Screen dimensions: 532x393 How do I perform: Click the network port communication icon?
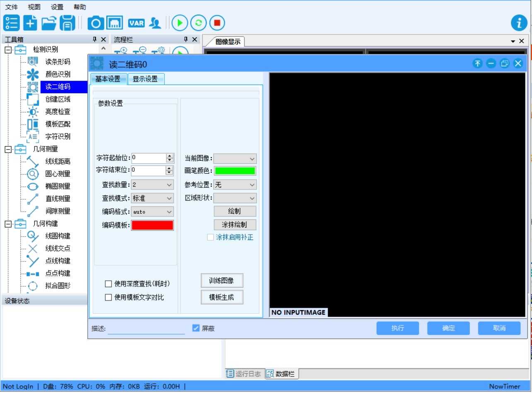click(x=114, y=23)
